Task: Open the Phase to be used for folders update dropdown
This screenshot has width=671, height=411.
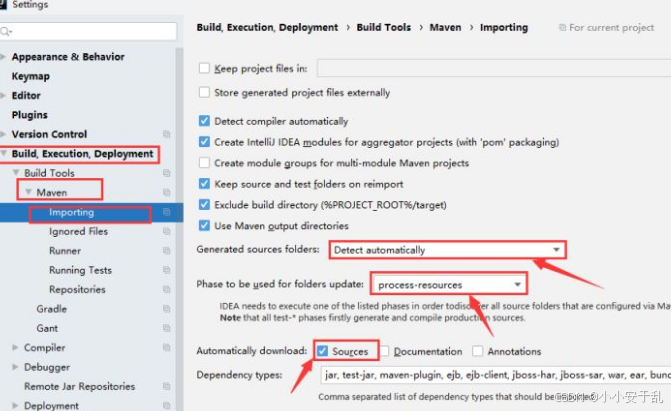Action: point(449,285)
